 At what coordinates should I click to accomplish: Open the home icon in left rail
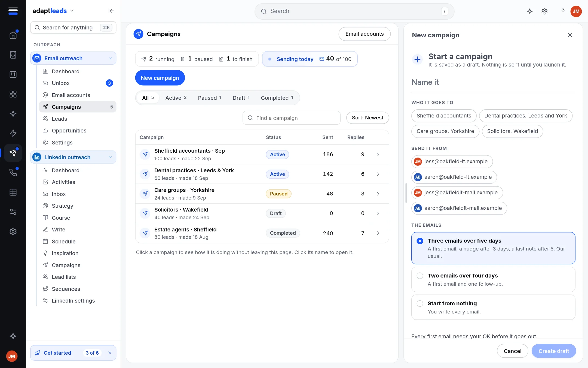tap(13, 35)
